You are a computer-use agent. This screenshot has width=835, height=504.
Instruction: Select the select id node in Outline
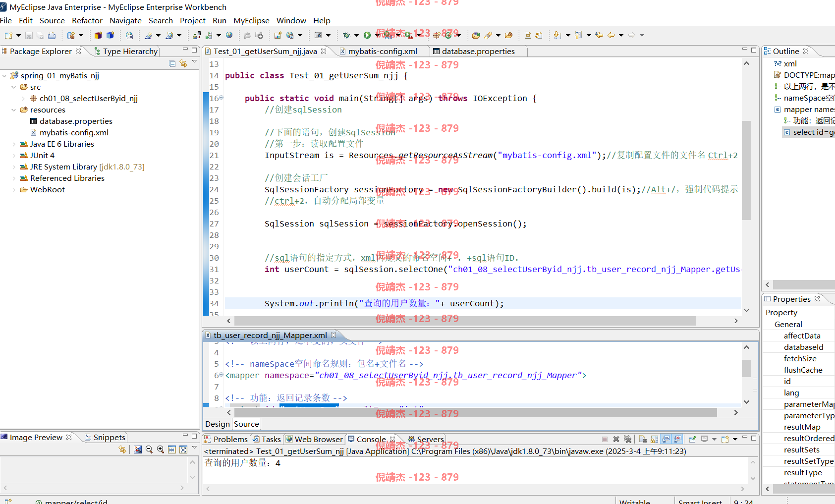tap(809, 132)
